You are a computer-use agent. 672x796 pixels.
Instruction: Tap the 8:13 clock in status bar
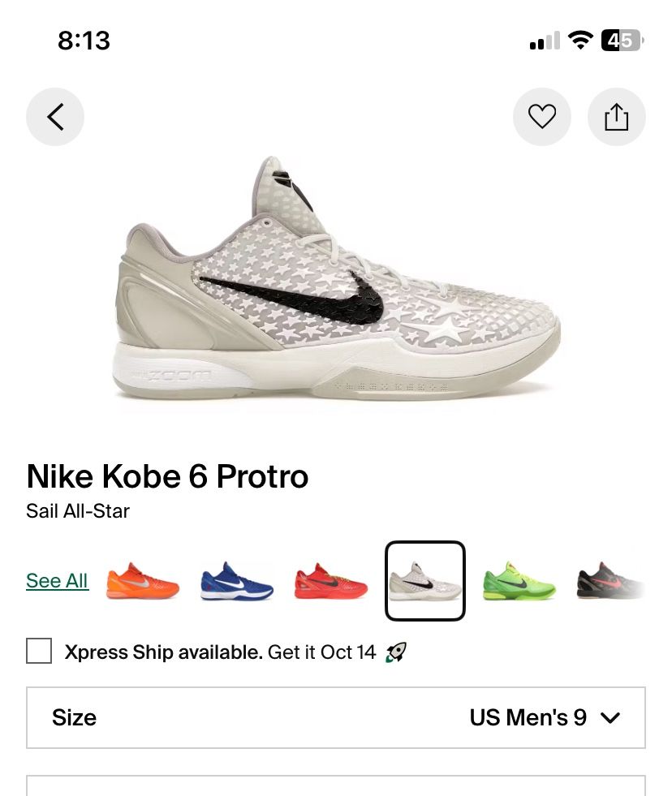tap(84, 41)
